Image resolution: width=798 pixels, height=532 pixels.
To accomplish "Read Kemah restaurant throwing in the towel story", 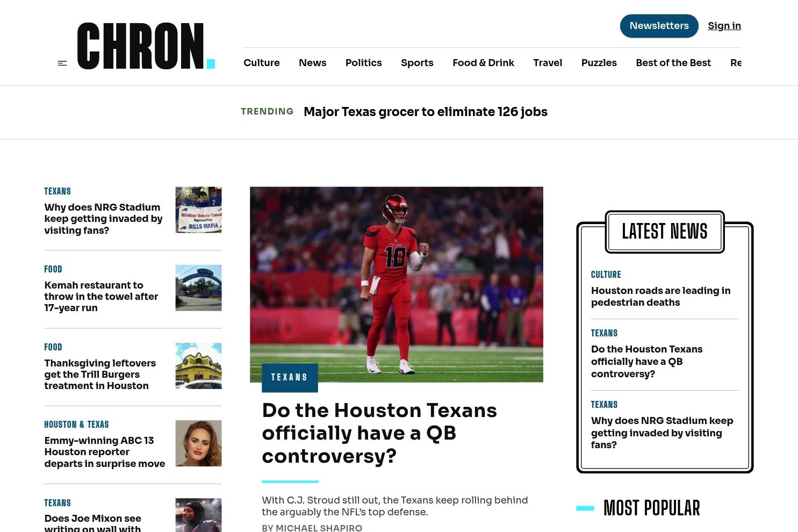I will 101,297.
